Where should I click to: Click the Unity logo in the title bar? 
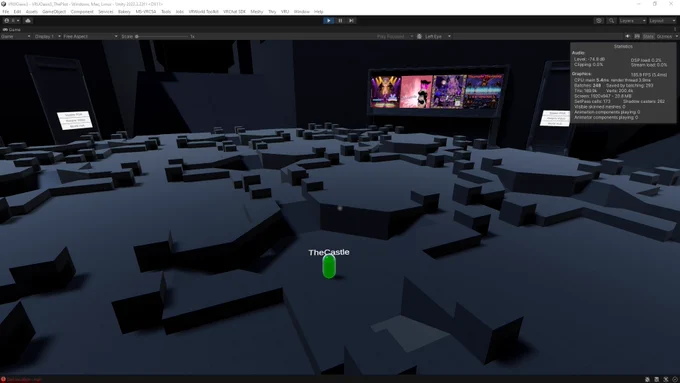click(3, 4)
